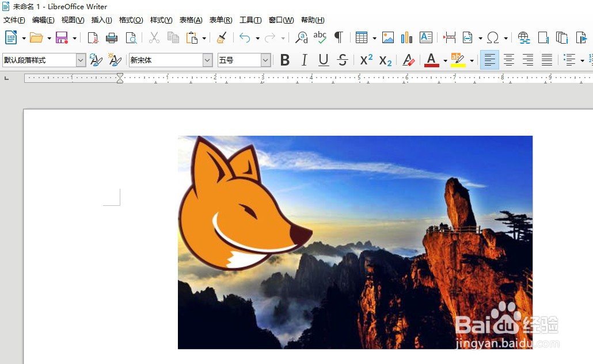Click the ruler indent marker
The height and width of the screenshot is (364, 593).
pyautogui.click(x=120, y=78)
